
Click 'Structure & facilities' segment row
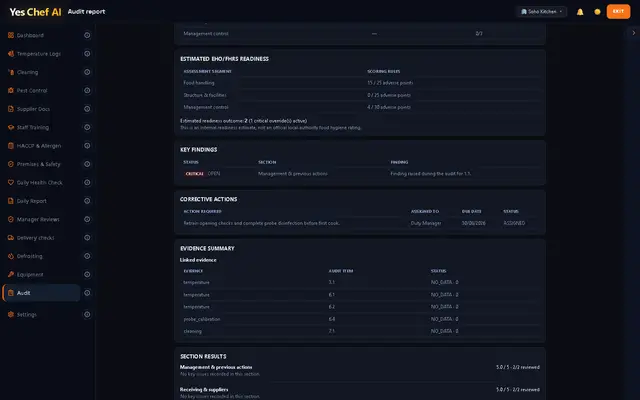[360, 95]
